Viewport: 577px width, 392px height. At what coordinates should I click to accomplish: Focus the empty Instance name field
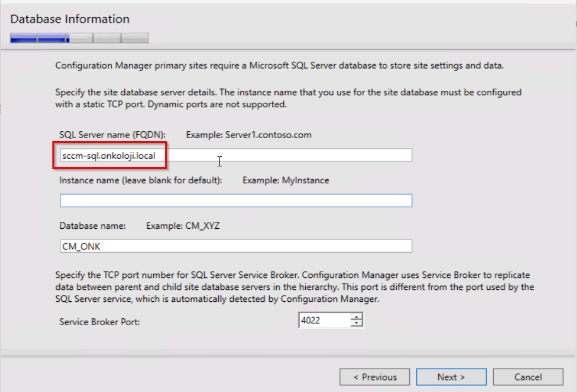[236, 200]
